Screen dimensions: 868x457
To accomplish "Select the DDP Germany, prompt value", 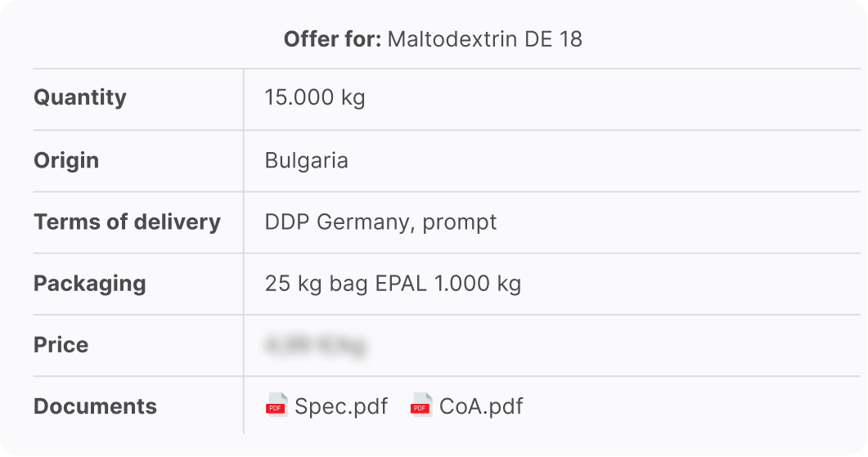I will [380, 222].
